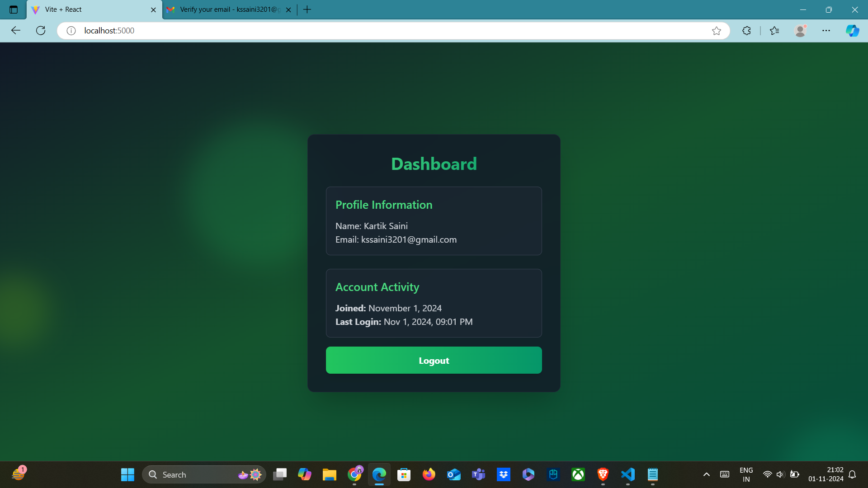
Task: Open Visual Studio Code from the taskbar
Action: (628, 474)
